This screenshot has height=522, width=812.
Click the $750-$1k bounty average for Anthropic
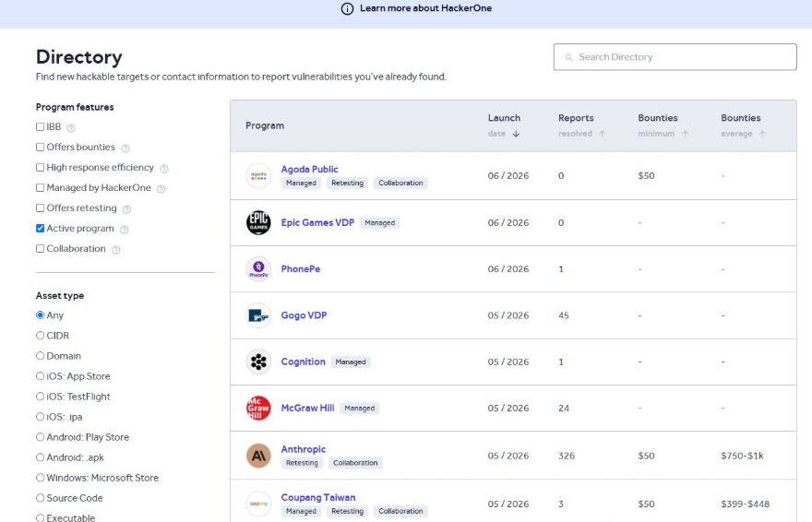[x=742, y=456]
